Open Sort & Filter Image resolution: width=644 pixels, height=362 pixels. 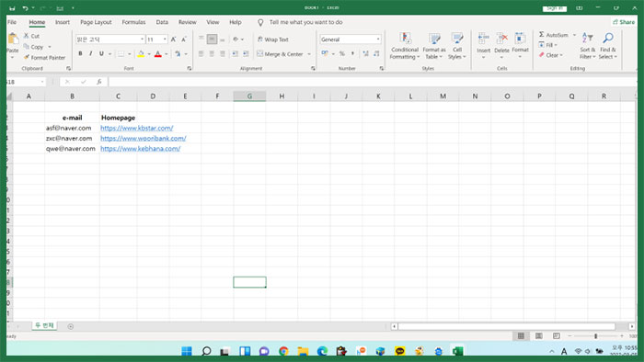(587, 46)
